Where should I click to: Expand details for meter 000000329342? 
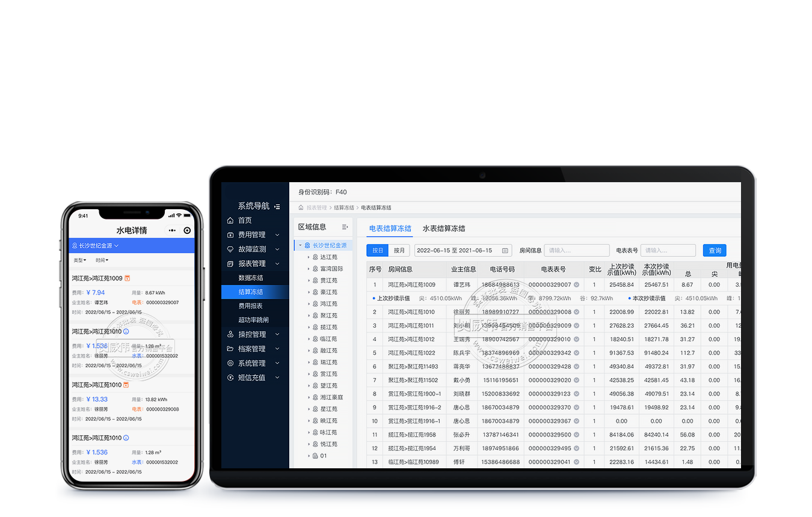[x=576, y=353]
